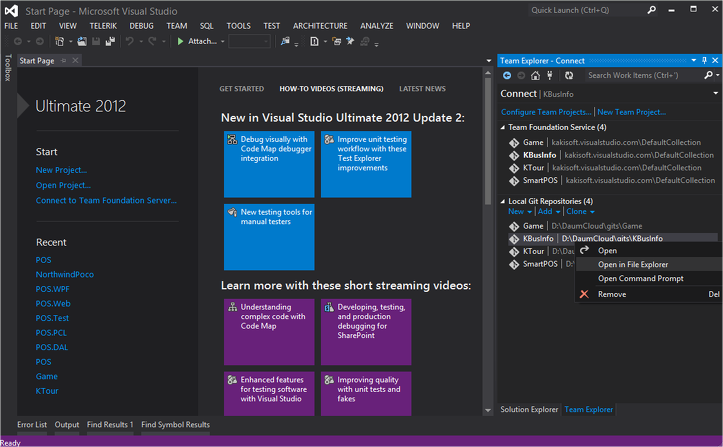Viewport: 723px width, 447px height.
Task: Open the Team Explorer window position dropdown
Action: click(693, 60)
